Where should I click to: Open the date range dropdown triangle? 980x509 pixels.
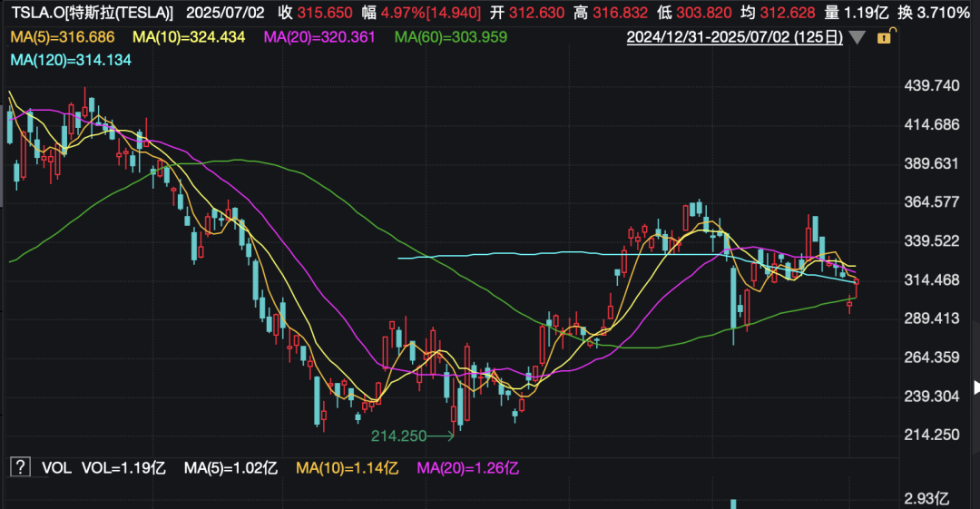click(857, 37)
